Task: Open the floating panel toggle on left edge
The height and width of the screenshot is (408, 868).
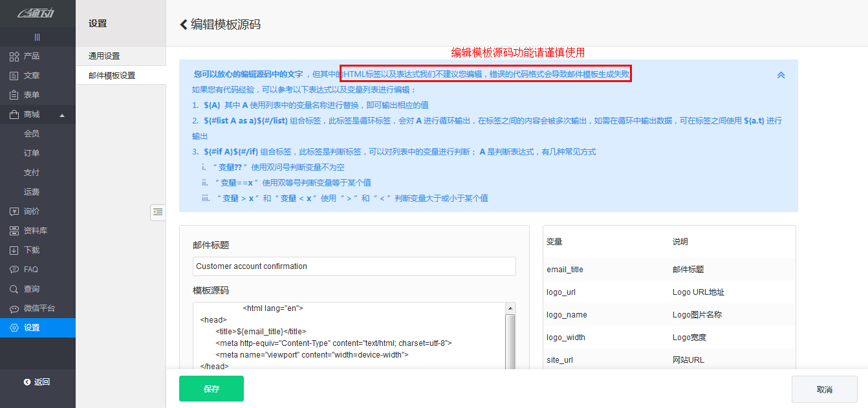Action: pos(158,212)
